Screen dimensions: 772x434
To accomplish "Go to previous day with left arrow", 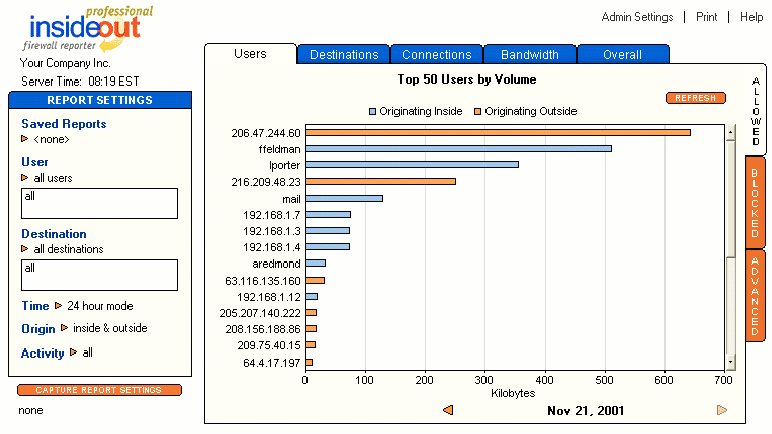I will click(x=448, y=410).
